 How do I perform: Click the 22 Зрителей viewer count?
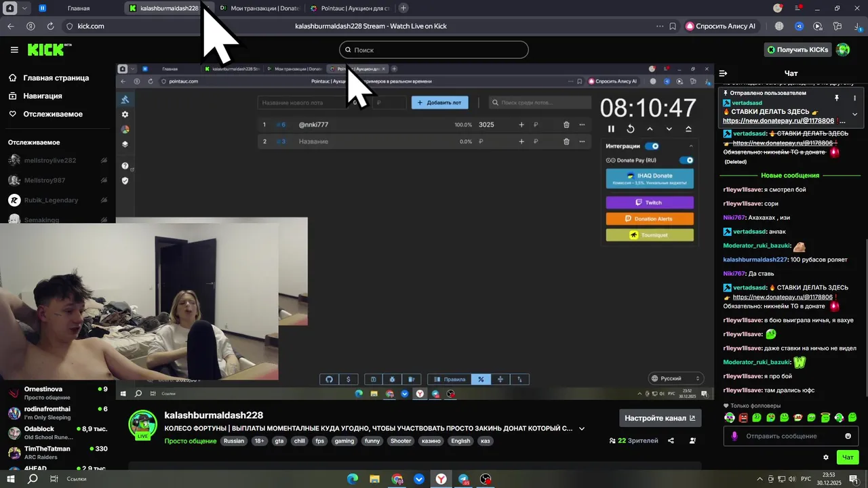coord(633,441)
